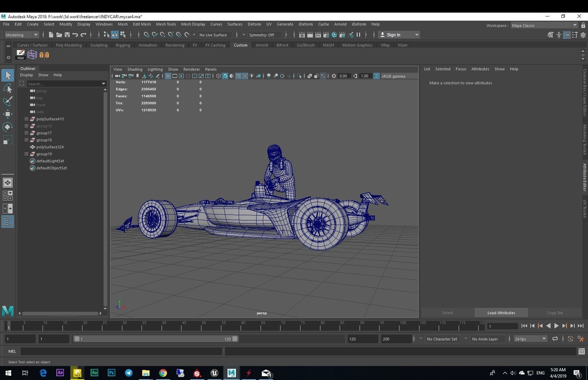588x380 pixels.
Task: Click the Load Attributes button
Action: coord(501,313)
